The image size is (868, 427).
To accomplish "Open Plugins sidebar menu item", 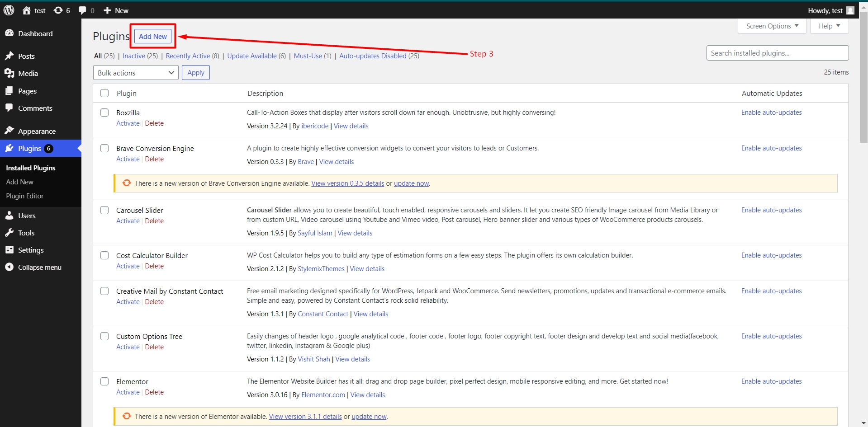I will (x=41, y=148).
